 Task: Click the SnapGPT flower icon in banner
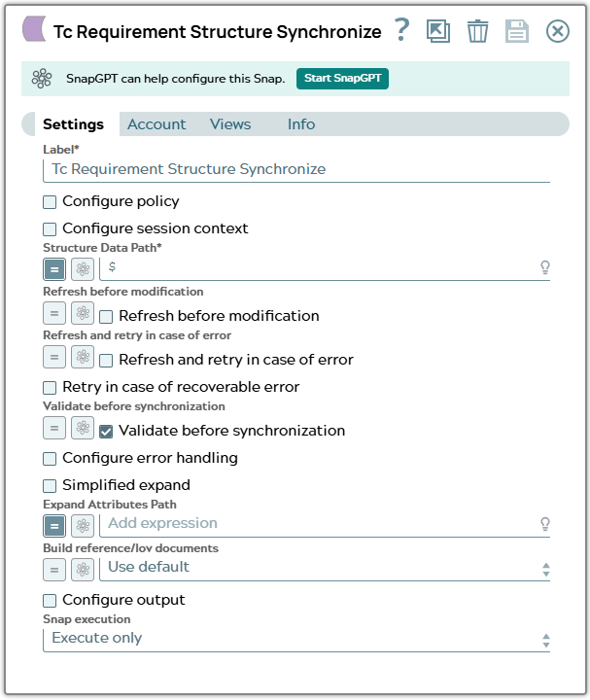(x=42, y=79)
